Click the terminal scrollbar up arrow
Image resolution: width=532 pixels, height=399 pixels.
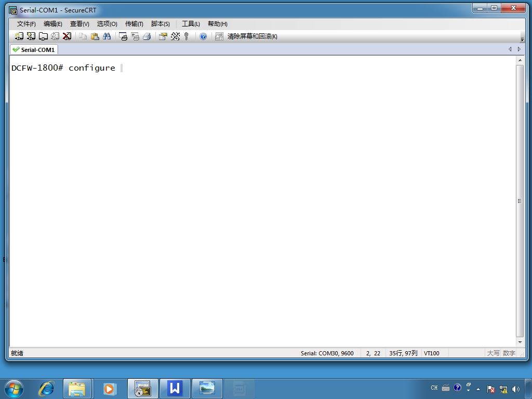point(520,60)
